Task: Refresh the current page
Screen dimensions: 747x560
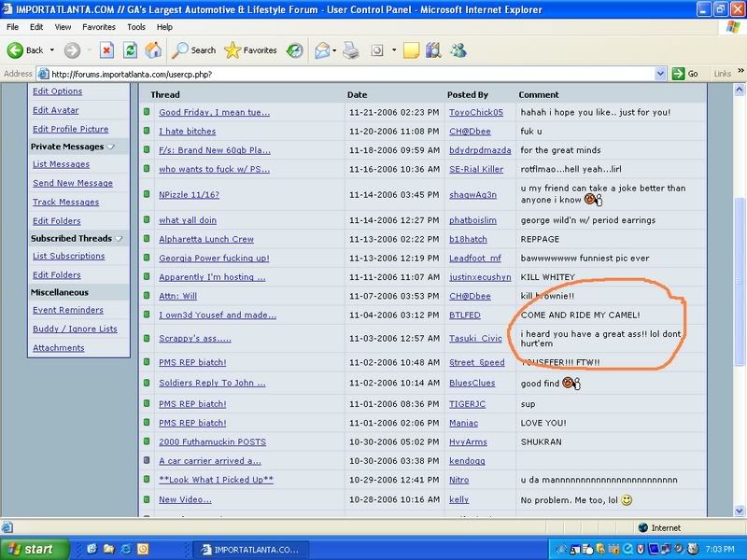Action: [130, 50]
